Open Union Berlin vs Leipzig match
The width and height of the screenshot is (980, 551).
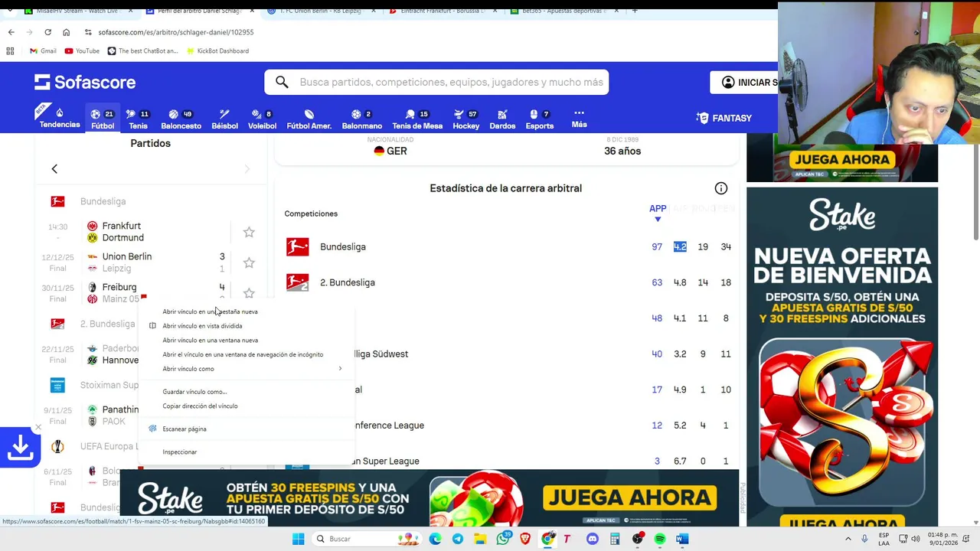coord(134,262)
